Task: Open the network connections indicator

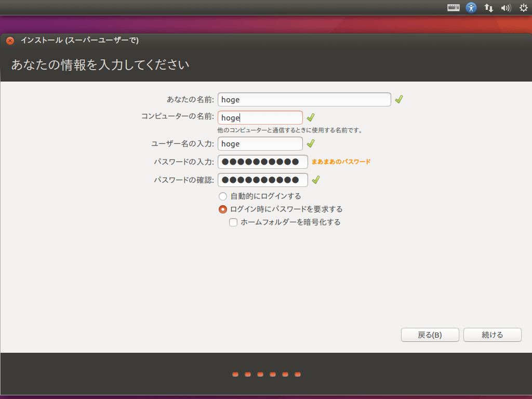Action: (488, 7)
